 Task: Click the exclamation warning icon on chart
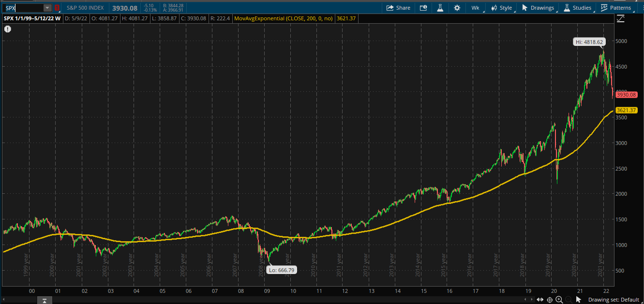(8, 29)
